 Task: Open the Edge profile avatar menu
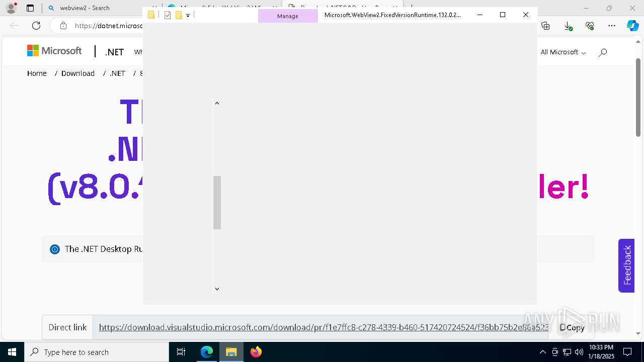pyautogui.click(x=11, y=8)
